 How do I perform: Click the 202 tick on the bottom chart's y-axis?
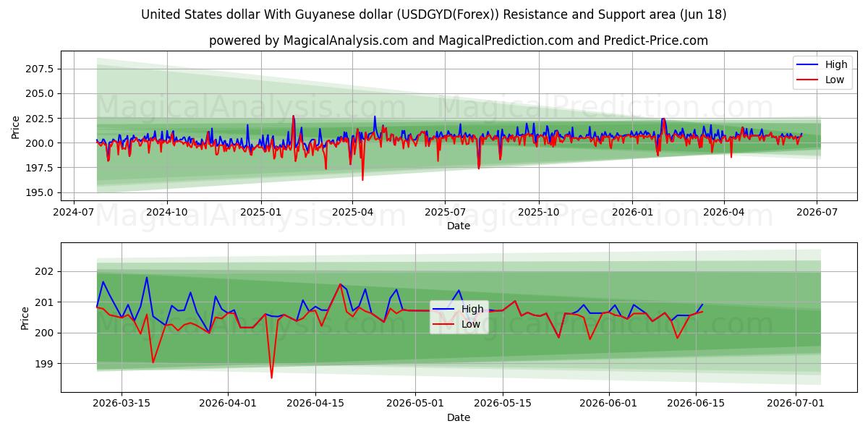[x=45, y=271]
